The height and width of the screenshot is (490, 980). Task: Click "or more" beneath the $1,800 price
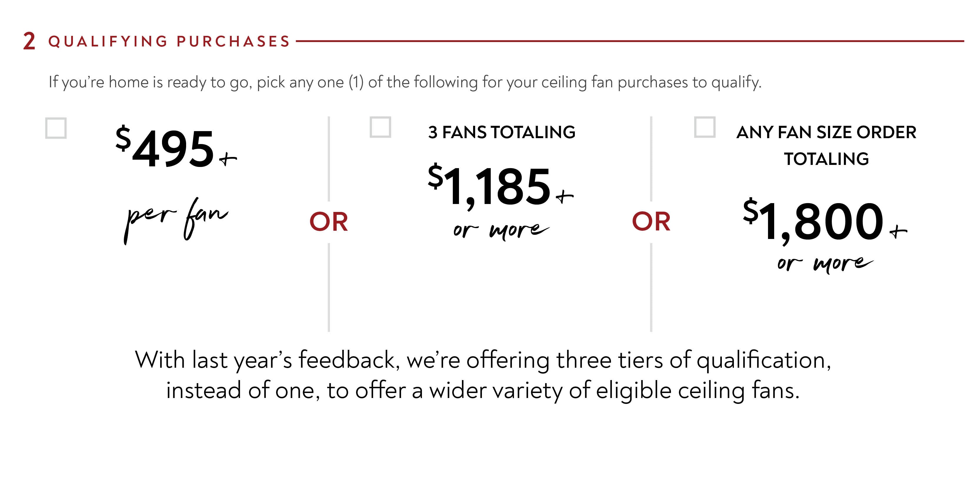coord(825,264)
